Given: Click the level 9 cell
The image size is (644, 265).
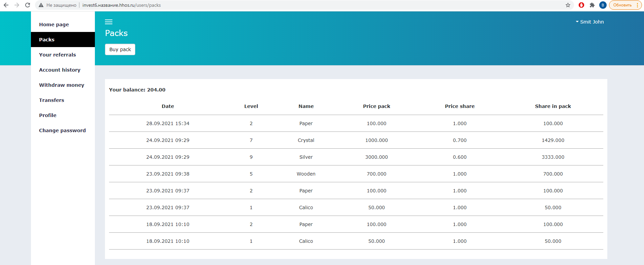Looking at the screenshot, I should (x=251, y=157).
